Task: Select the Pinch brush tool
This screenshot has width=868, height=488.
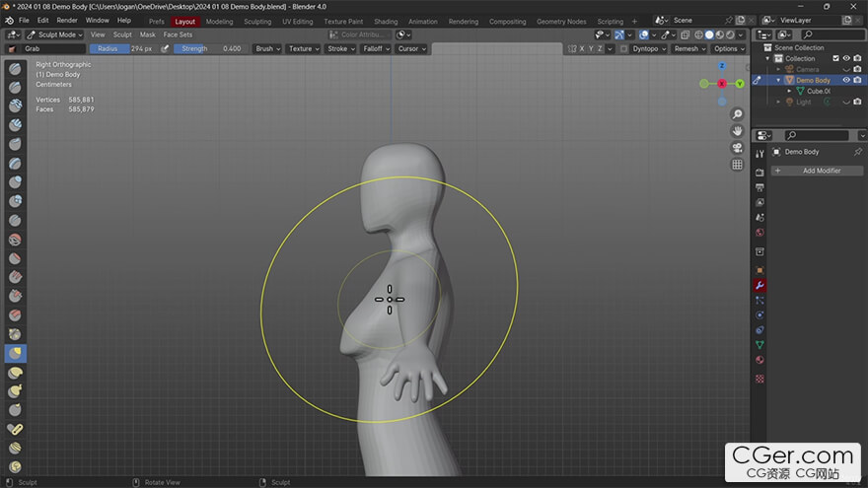Action: (16, 334)
